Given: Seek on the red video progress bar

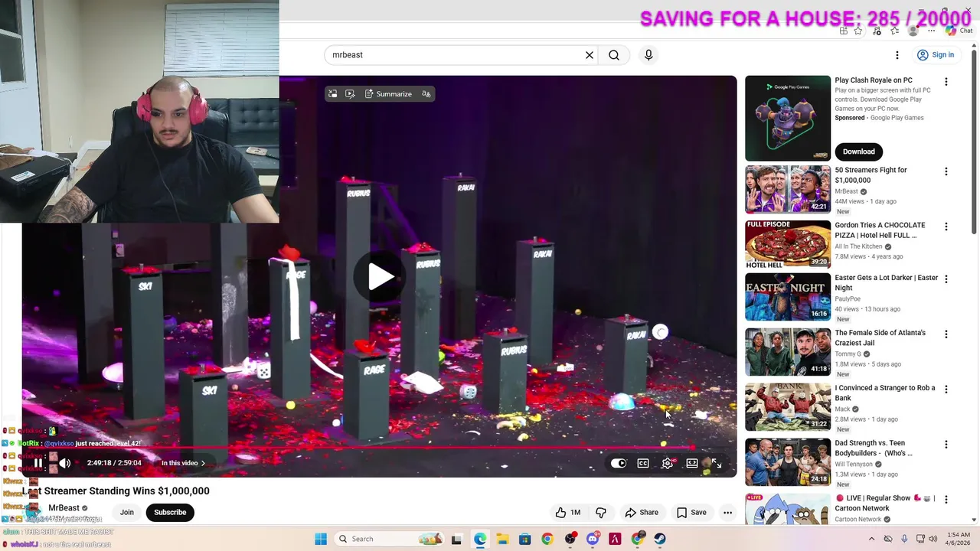Looking at the screenshot, I should click(x=379, y=448).
